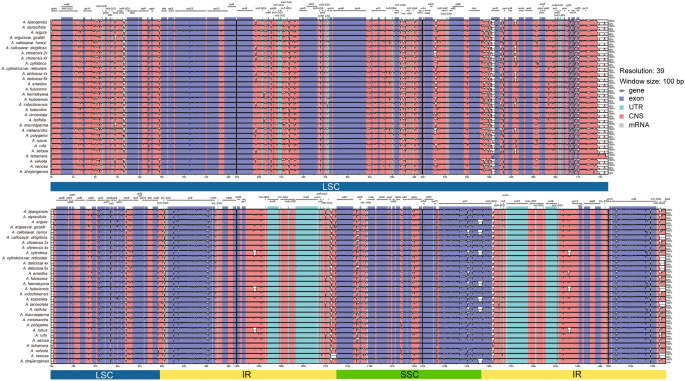Click 'A. macrosperma' label in the upper panel

point(34,125)
